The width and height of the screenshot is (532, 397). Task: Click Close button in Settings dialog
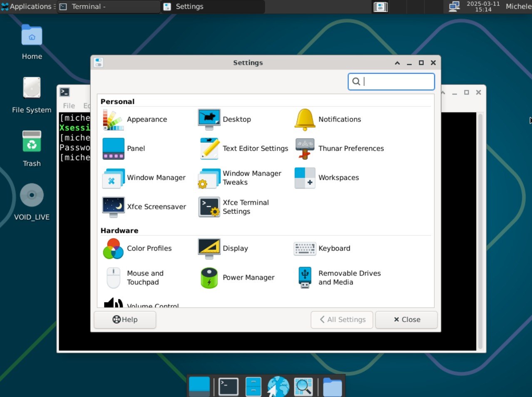407,320
